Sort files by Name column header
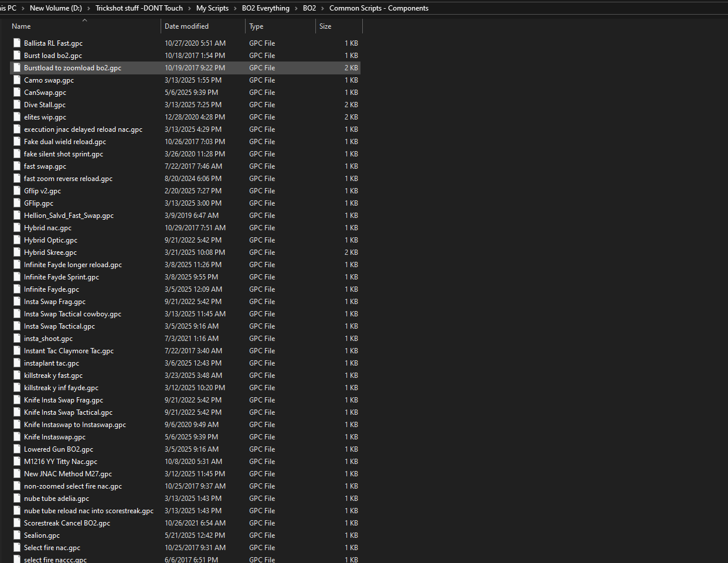 pyautogui.click(x=21, y=26)
